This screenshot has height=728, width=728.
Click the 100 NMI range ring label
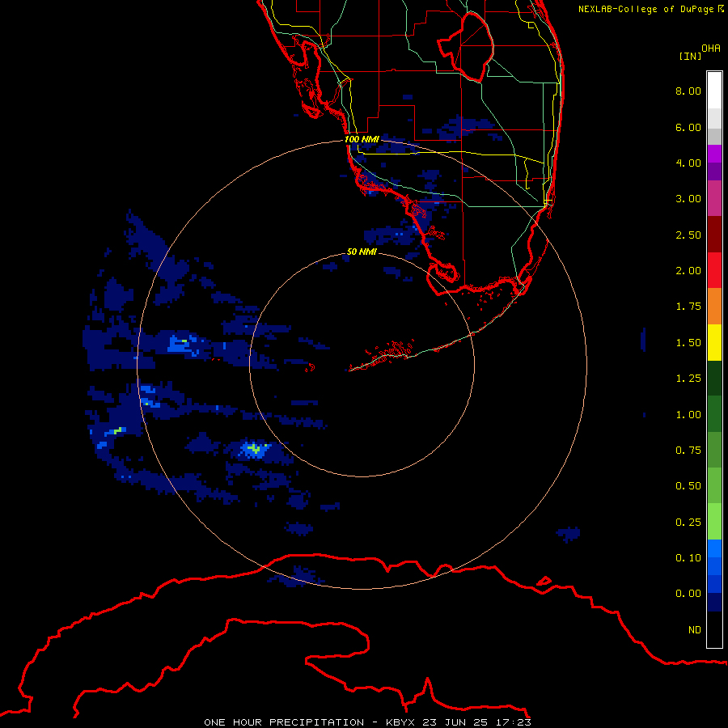tap(362, 139)
